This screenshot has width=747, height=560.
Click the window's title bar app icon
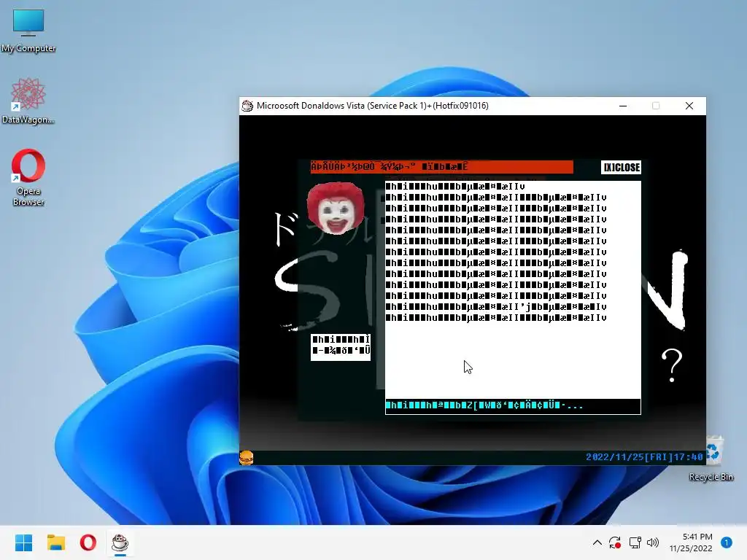[247, 106]
